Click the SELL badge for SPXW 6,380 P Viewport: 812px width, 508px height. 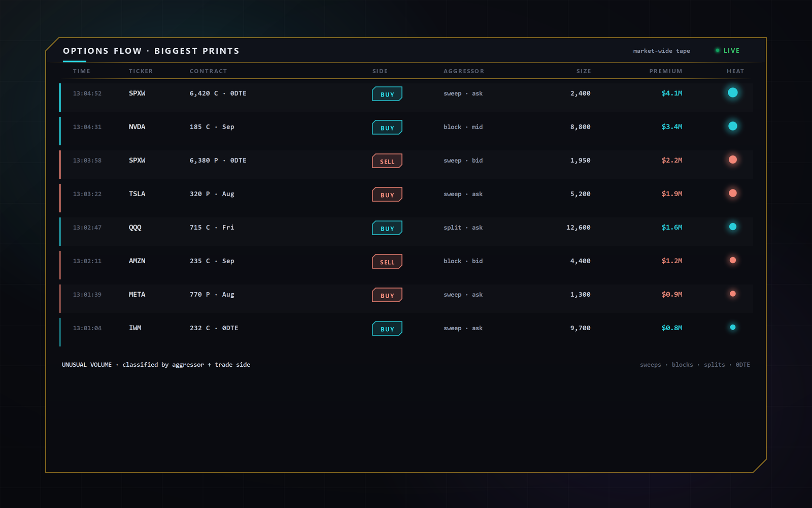(x=387, y=161)
